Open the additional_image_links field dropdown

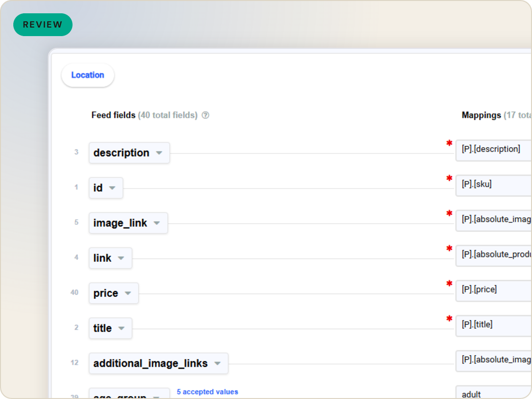tap(218, 363)
